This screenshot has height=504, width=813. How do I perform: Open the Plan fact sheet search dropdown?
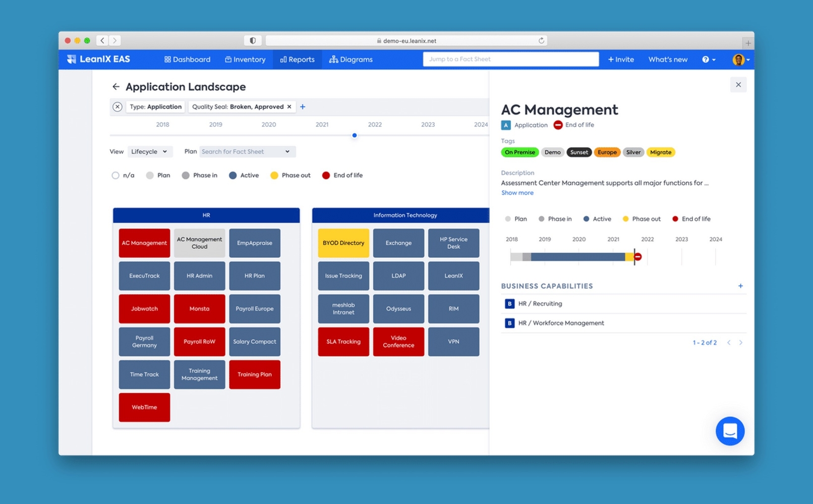[x=247, y=152]
